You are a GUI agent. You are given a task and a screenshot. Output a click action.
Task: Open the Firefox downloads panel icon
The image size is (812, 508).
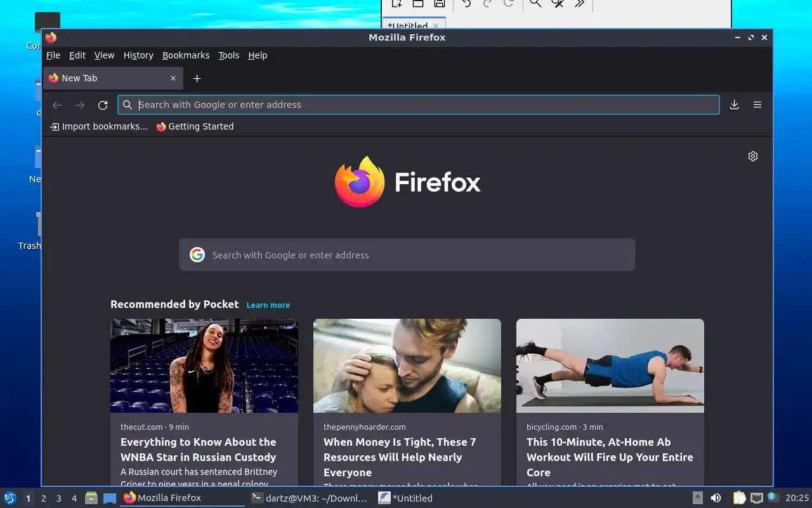tap(734, 105)
